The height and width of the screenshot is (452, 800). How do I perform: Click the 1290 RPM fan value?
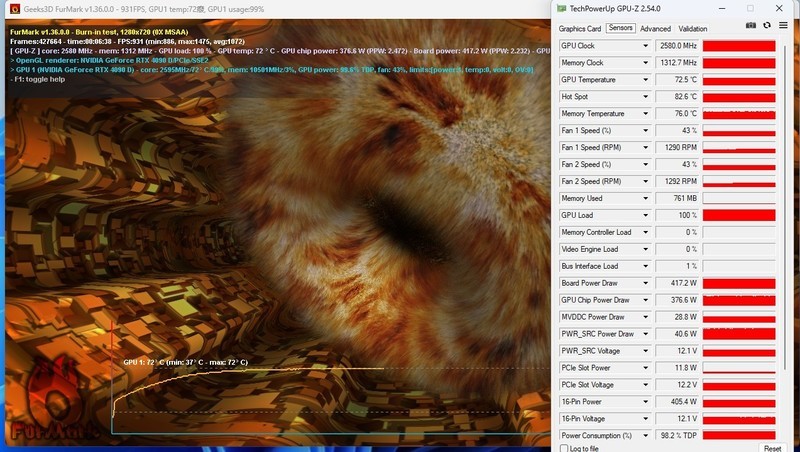[x=677, y=147]
